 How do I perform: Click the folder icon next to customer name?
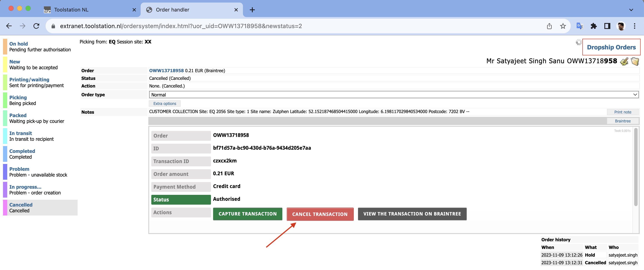tap(635, 61)
